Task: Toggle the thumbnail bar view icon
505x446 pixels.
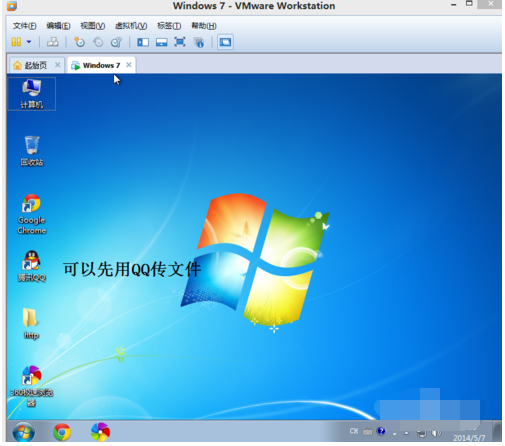Action: [162, 42]
